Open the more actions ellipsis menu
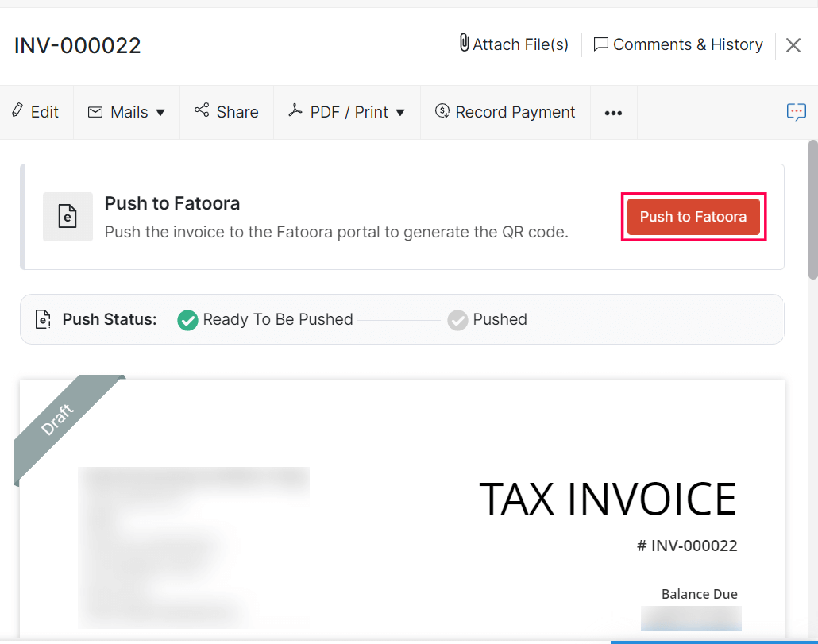Screen dimensions: 818x644 [613, 113]
